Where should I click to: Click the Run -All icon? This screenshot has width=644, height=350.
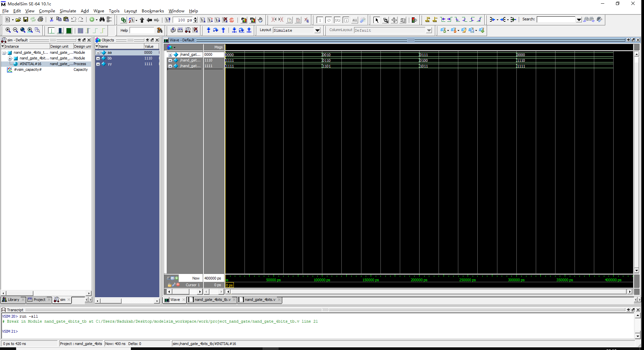[x=217, y=20]
